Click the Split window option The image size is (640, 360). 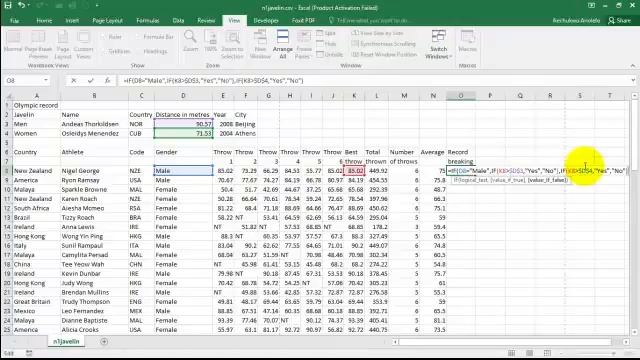[326, 33]
